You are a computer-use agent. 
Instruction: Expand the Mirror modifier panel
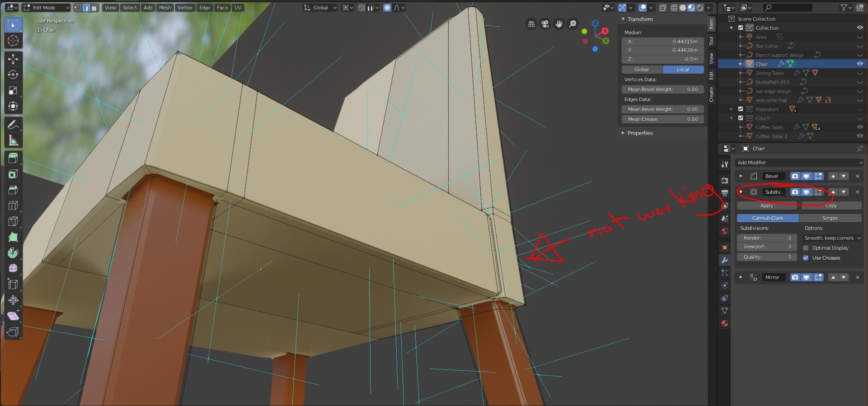(741, 277)
